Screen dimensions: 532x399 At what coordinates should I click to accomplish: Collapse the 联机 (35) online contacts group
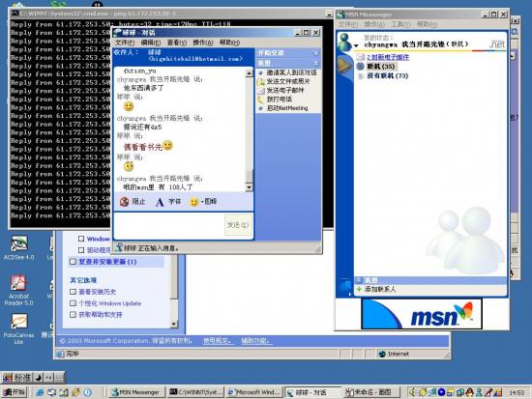point(361,67)
